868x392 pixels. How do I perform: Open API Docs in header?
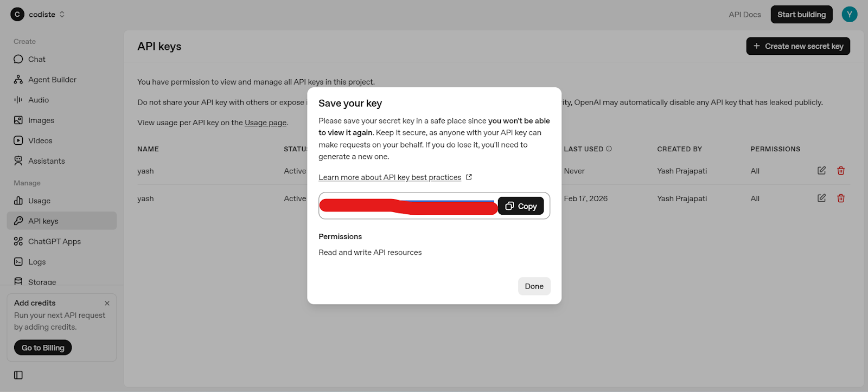click(x=744, y=15)
